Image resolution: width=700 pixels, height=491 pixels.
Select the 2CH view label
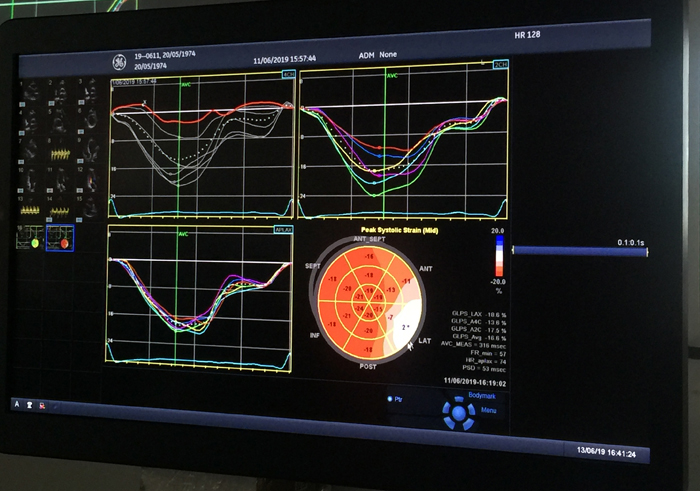click(x=500, y=65)
